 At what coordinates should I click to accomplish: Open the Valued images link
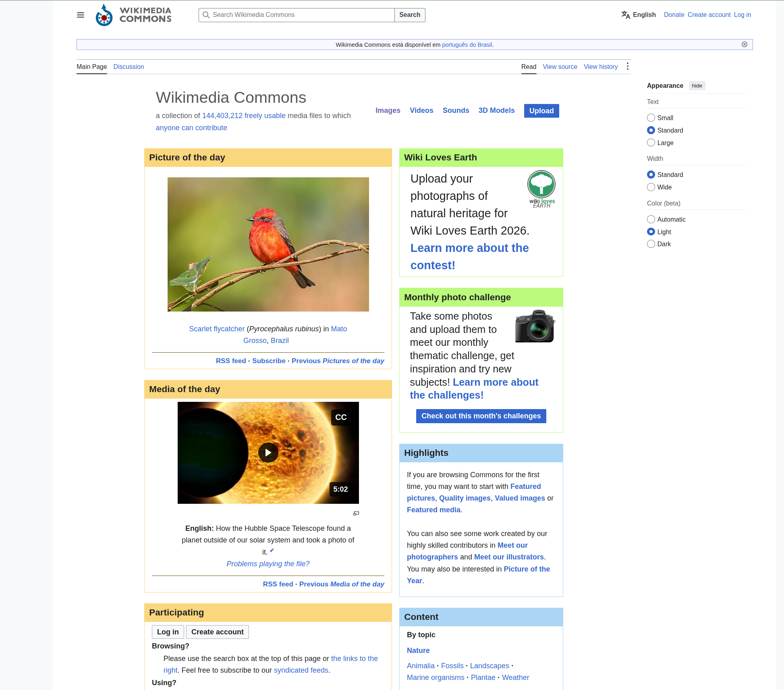point(520,498)
